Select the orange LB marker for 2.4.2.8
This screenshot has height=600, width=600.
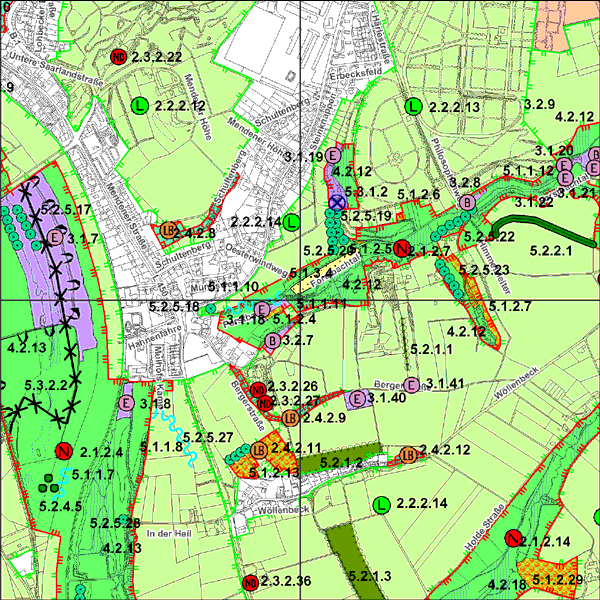pos(168,230)
